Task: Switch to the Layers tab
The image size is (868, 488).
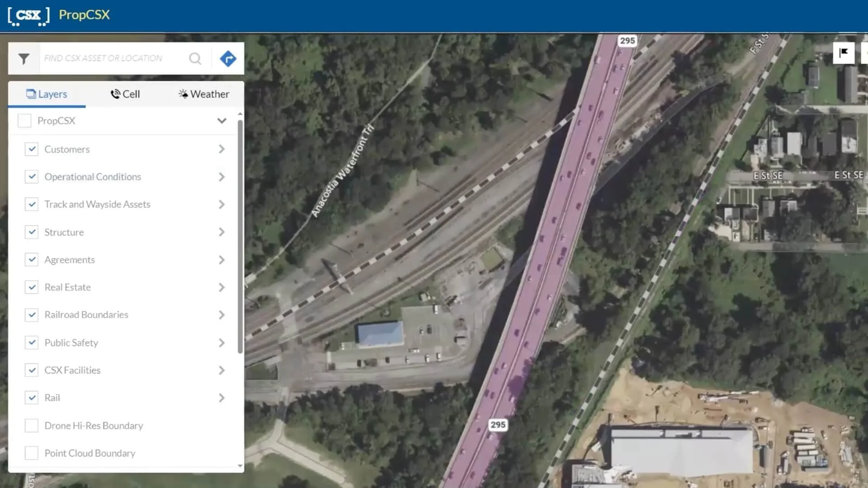Action: tap(47, 94)
